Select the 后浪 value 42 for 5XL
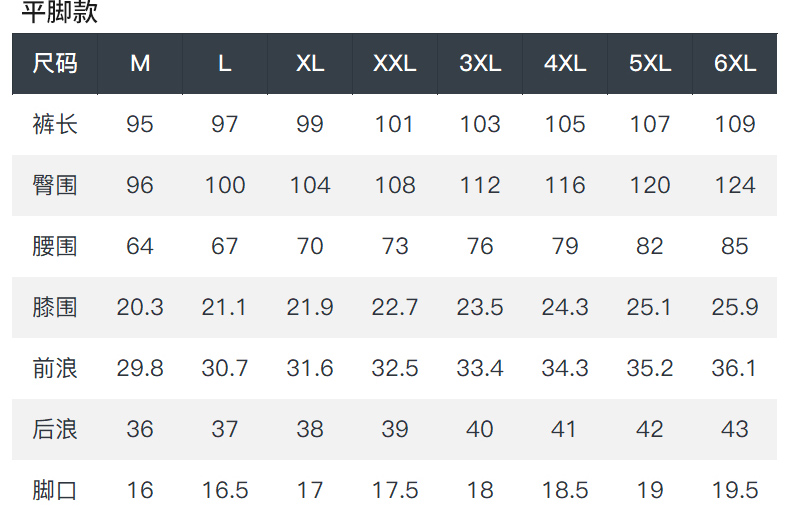The image size is (790, 524). click(x=650, y=429)
